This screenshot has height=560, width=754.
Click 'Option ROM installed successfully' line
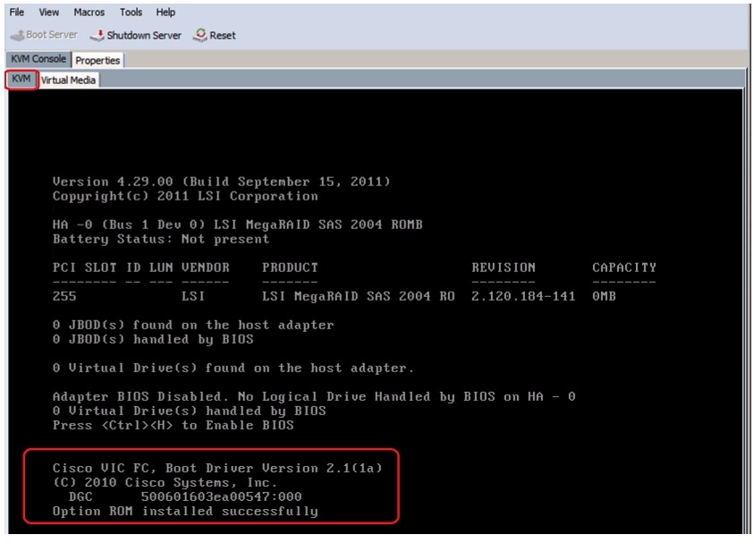click(x=185, y=512)
